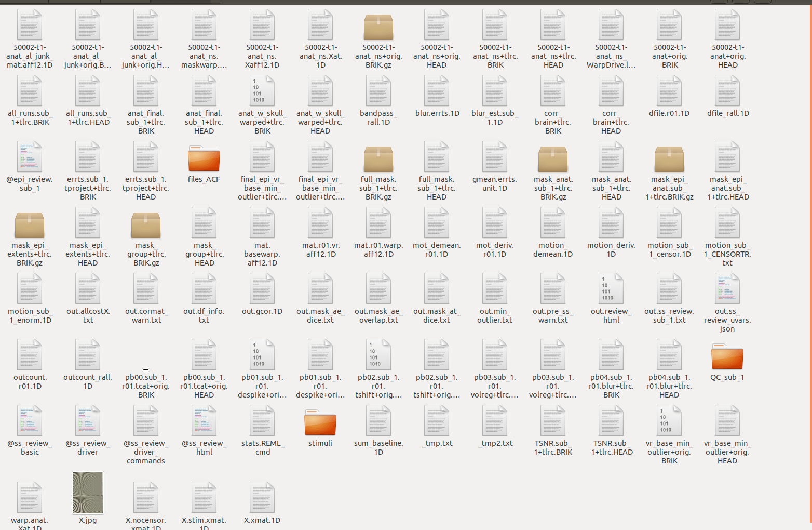Select the vr_base_min_outlier+orig.BRIK file icon

coord(669,420)
